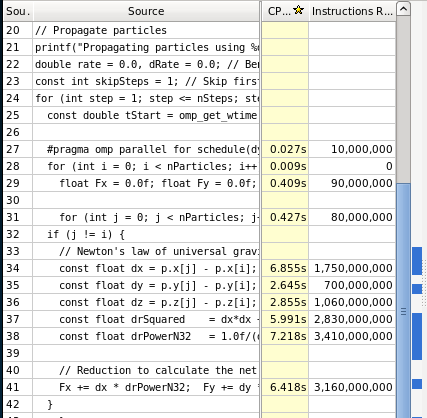
Task: Click the 80,000,000 instructions cell
Action: (x=352, y=217)
